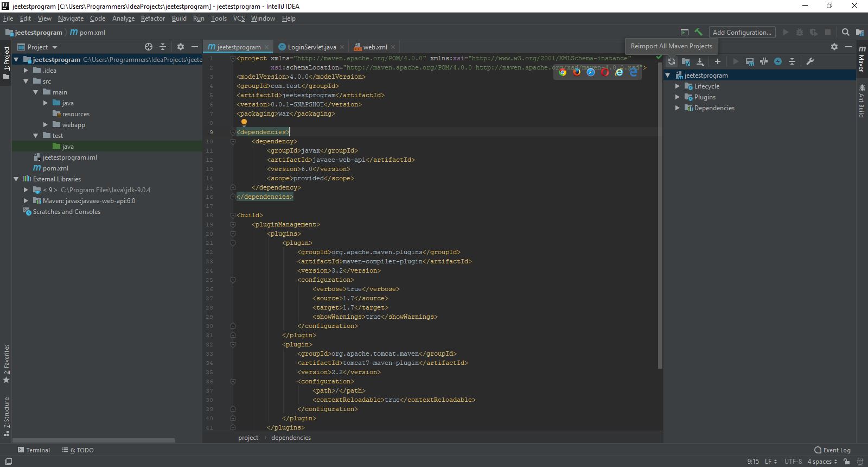The image size is (868, 467).
Task: Open Search Everywhere magnifier icon
Action: [845, 33]
